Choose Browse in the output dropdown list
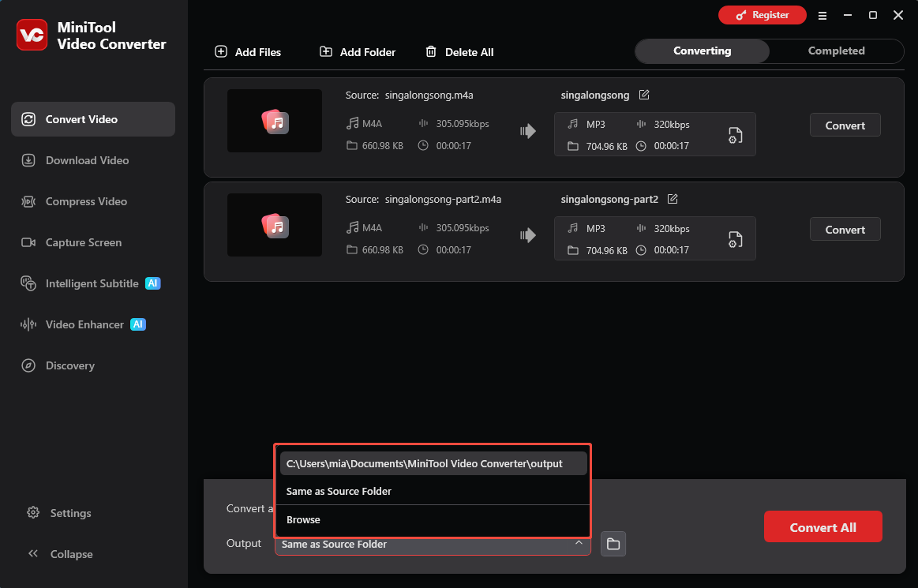The height and width of the screenshot is (588, 918). [433, 520]
